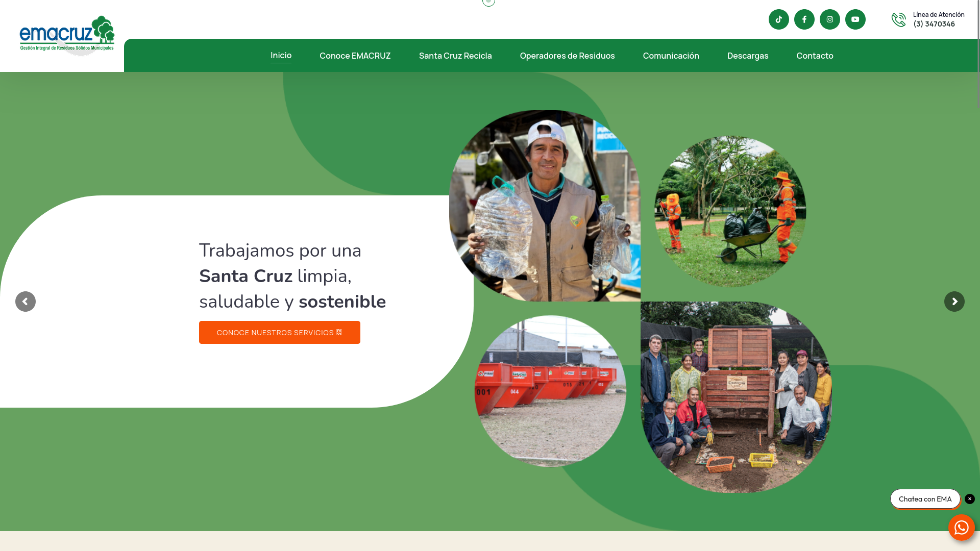The height and width of the screenshot is (551, 980).
Task: Open the Conoce EMACRUZ menu
Action: point(355,56)
